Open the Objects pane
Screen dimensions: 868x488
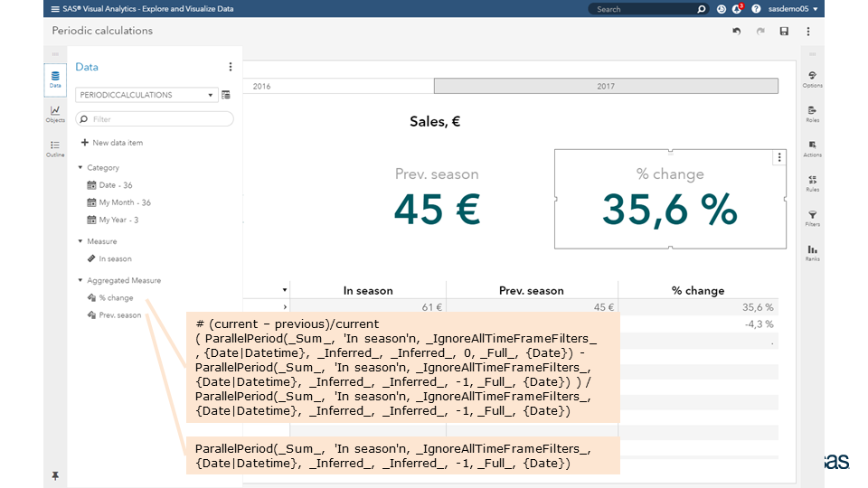pos(55,113)
